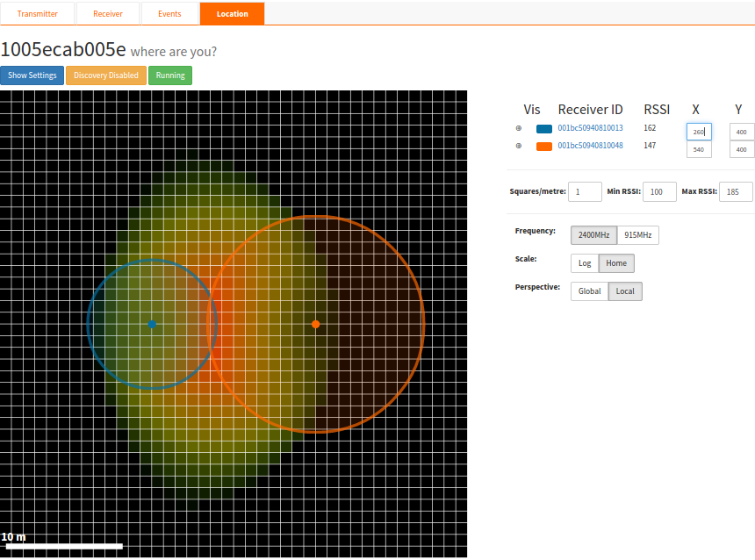755x560 pixels.
Task: Click RSSI value 162
Action: tap(650, 128)
